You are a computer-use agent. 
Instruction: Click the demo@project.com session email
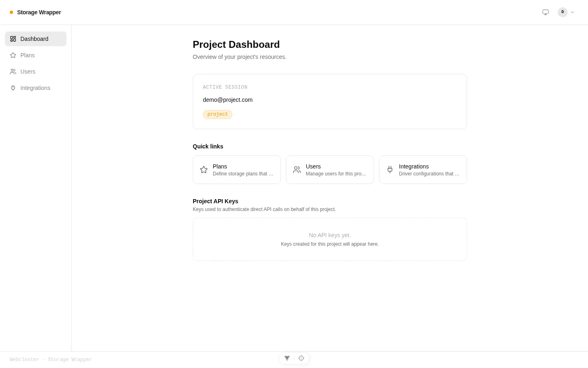point(228,100)
